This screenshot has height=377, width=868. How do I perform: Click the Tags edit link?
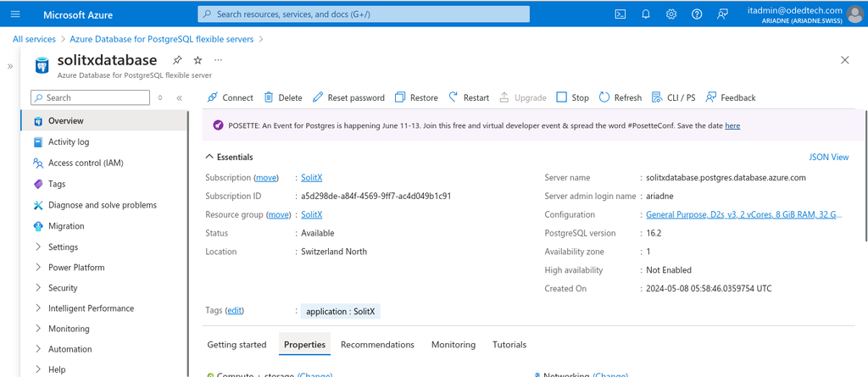coord(234,311)
